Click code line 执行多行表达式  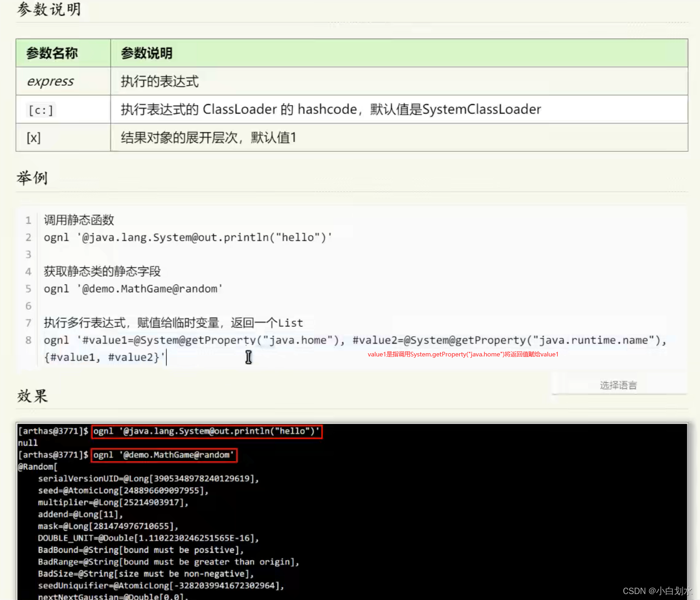coord(173,323)
